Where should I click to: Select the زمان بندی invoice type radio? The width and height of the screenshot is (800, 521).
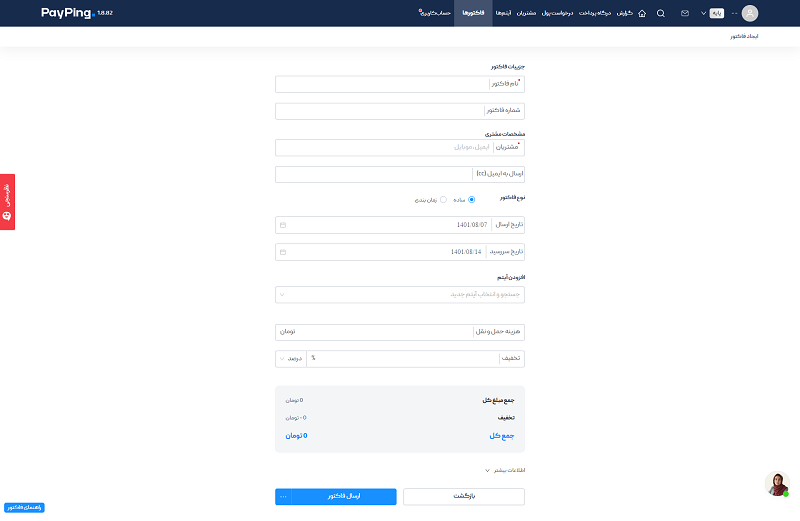[x=443, y=200]
